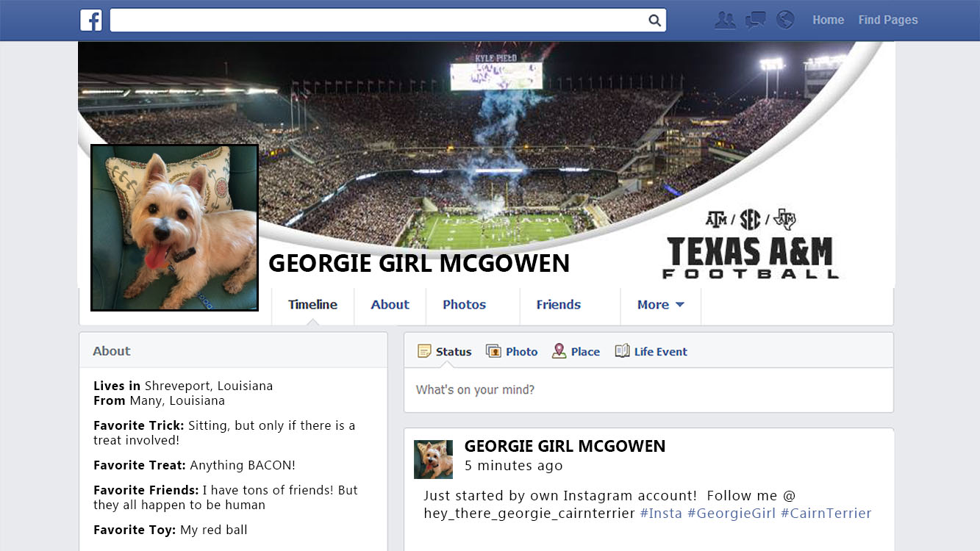Screen dimensions: 980x551
Task: Click the search magnifier icon
Action: [x=654, y=21]
